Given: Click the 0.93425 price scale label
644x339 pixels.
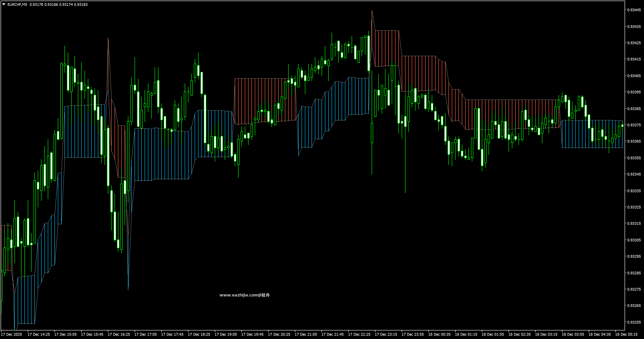Looking at the screenshot, I should coord(634,43).
